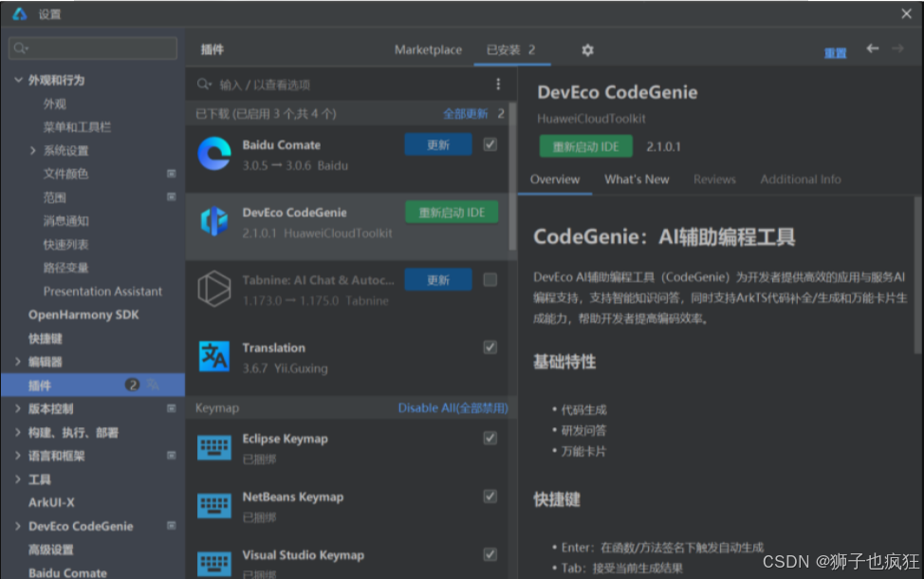Switch to the Marketplace tab
Image resolution: width=924 pixels, height=579 pixels.
429,50
